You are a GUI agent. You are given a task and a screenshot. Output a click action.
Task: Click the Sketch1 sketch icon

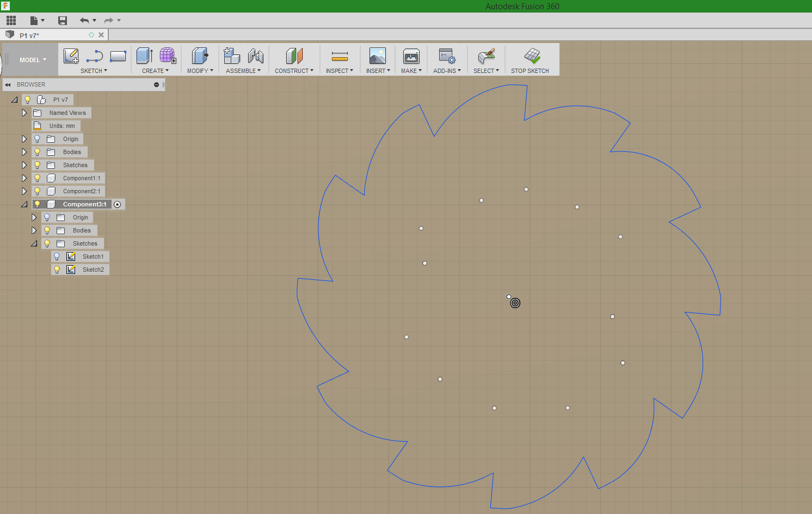71,256
